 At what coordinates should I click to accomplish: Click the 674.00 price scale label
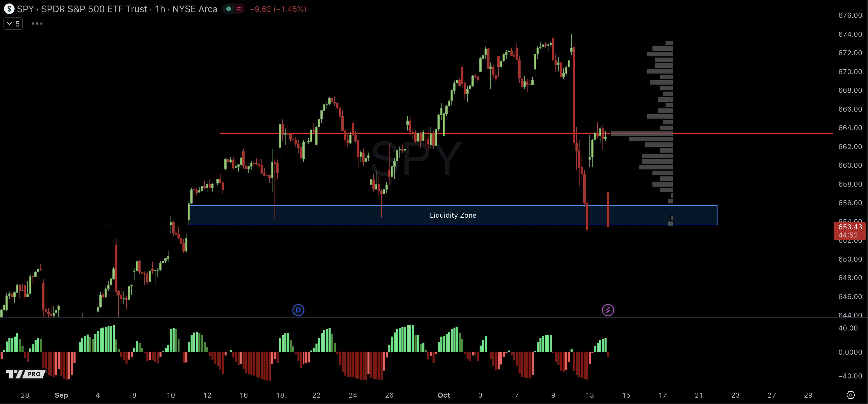click(850, 34)
